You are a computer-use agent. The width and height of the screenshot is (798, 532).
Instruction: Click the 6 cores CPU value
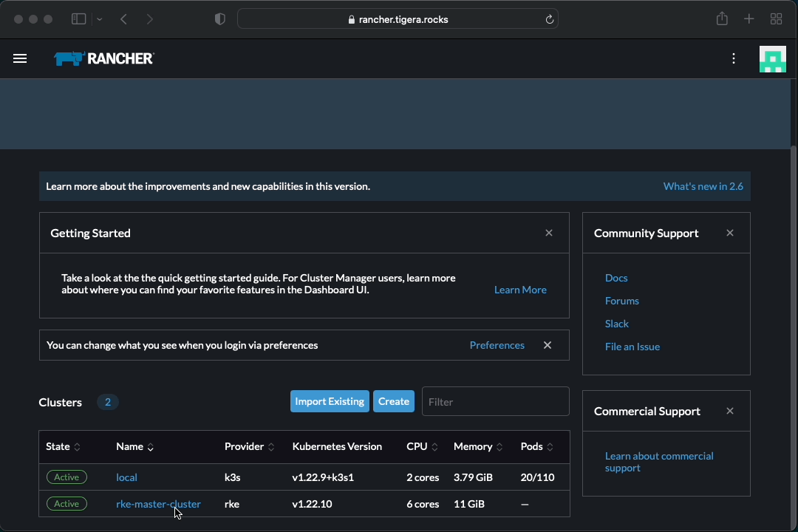[x=423, y=504]
